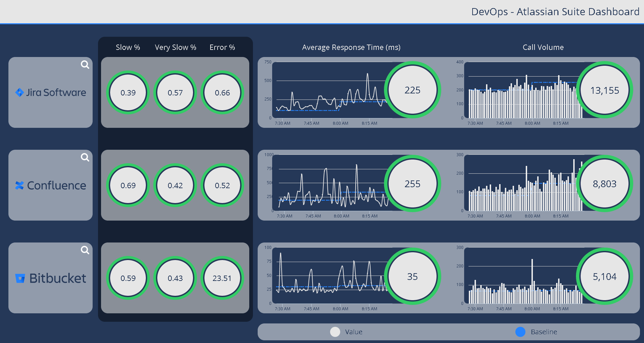Screen dimensions: 644x343
Task: Click the Confluence logo icon
Action: [20, 185]
